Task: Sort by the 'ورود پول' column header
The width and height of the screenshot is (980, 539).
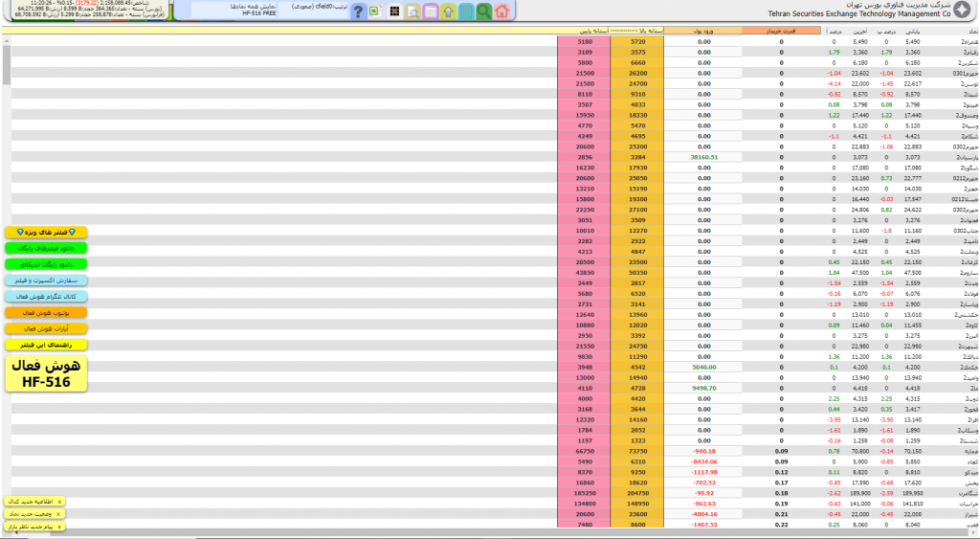Action: click(703, 32)
